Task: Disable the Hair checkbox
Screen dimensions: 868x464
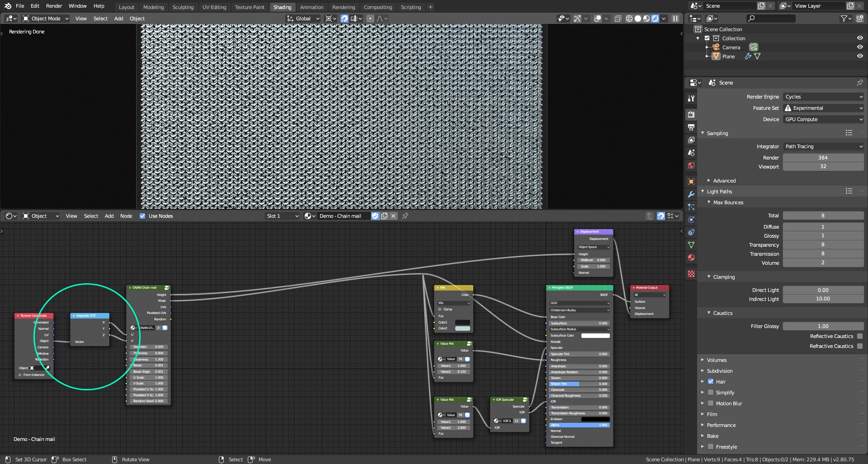Action: tap(711, 382)
